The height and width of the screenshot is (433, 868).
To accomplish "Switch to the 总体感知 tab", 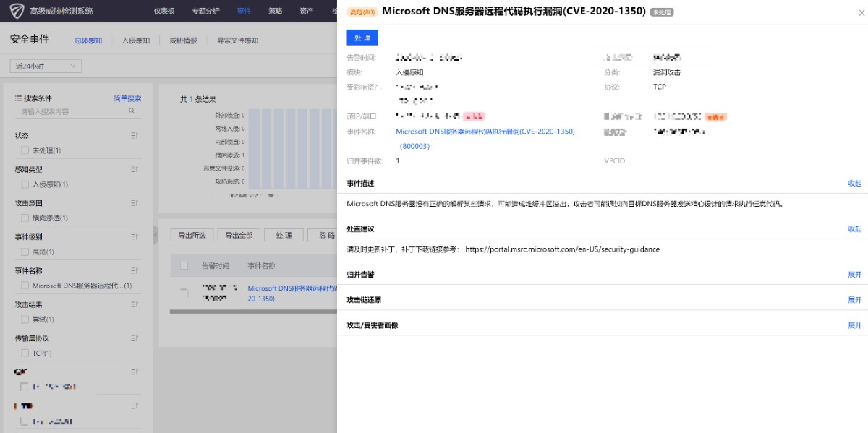I will [88, 40].
